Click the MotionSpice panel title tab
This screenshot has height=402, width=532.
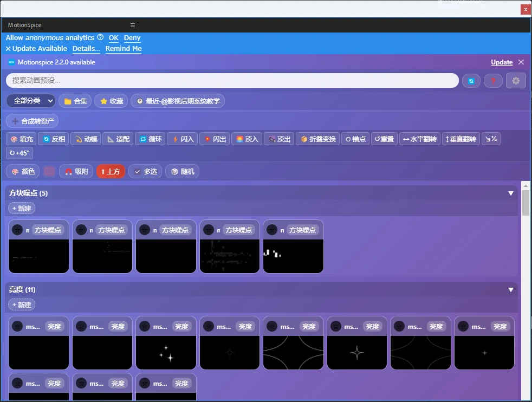point(24,25)
